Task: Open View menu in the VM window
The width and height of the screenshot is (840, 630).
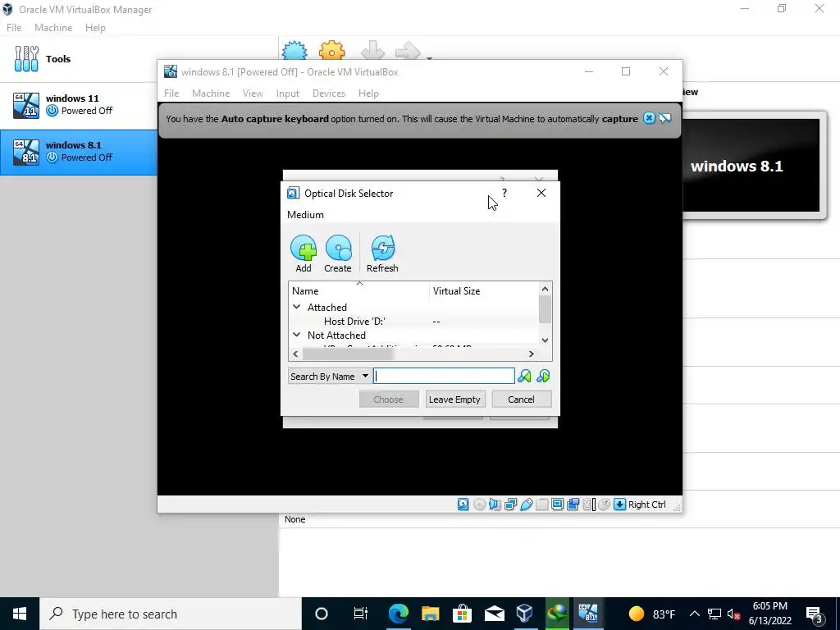Action: click(x=253, y=94)
